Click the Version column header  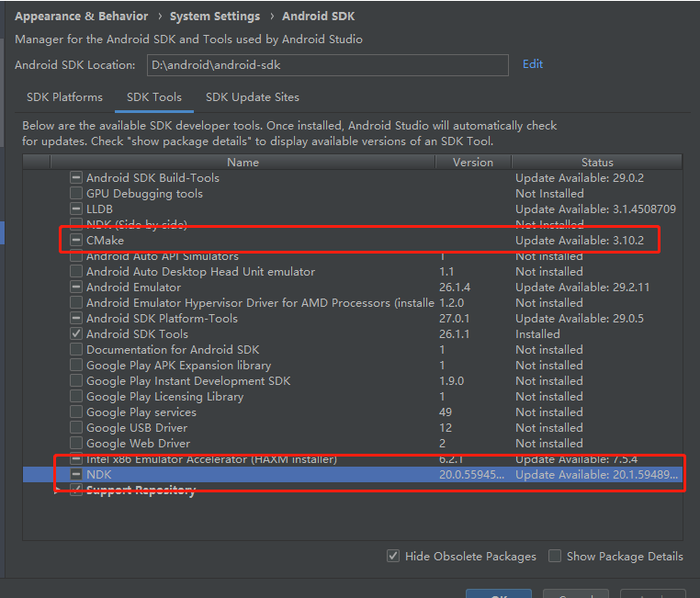coord(473,163)
